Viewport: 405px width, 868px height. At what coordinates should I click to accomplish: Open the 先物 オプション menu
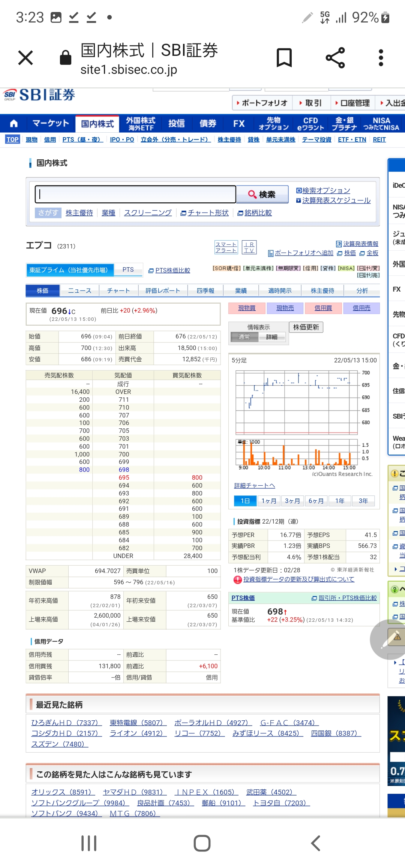(x=274, y=124)
